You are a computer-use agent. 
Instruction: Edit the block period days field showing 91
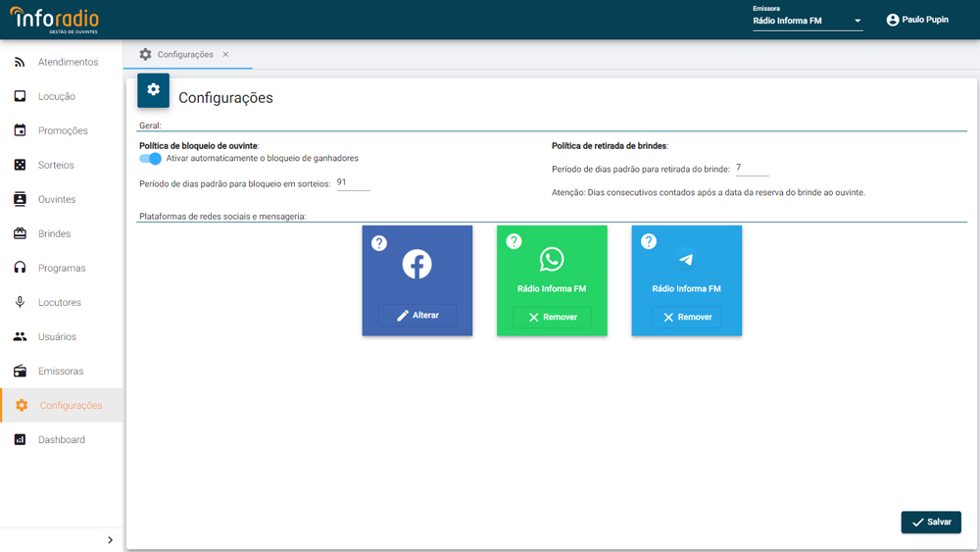353,183
